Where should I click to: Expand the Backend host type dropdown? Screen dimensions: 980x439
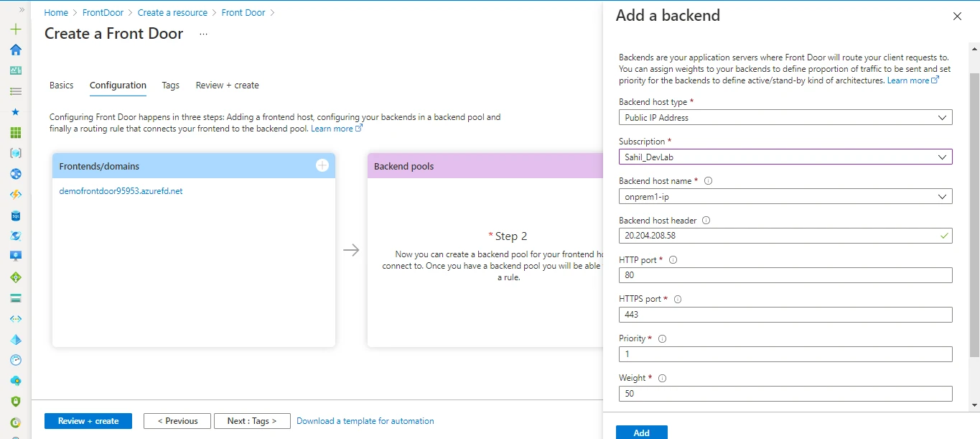click(x=785, y=117)
